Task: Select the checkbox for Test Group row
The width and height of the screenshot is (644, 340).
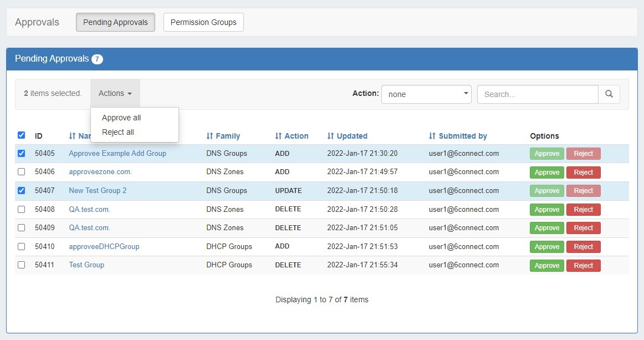Action: coord(21,265)
